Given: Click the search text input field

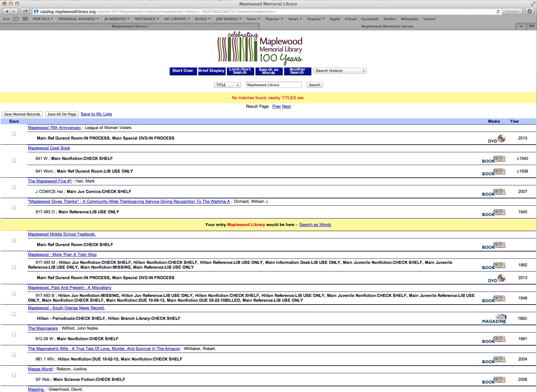Looking at the screenshot, I should coord(274,85).
